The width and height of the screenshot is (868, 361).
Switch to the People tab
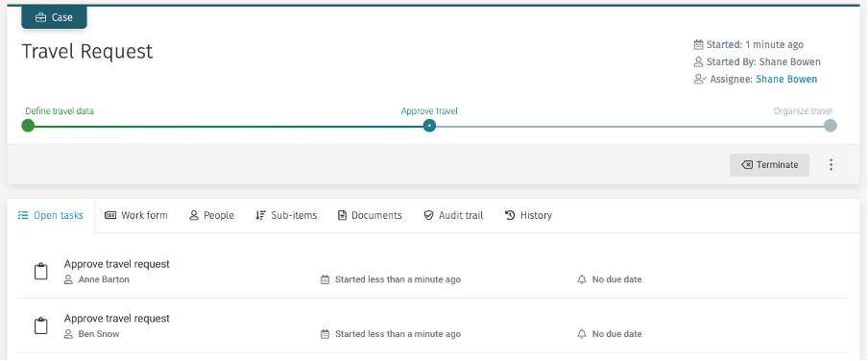[211, 215]
